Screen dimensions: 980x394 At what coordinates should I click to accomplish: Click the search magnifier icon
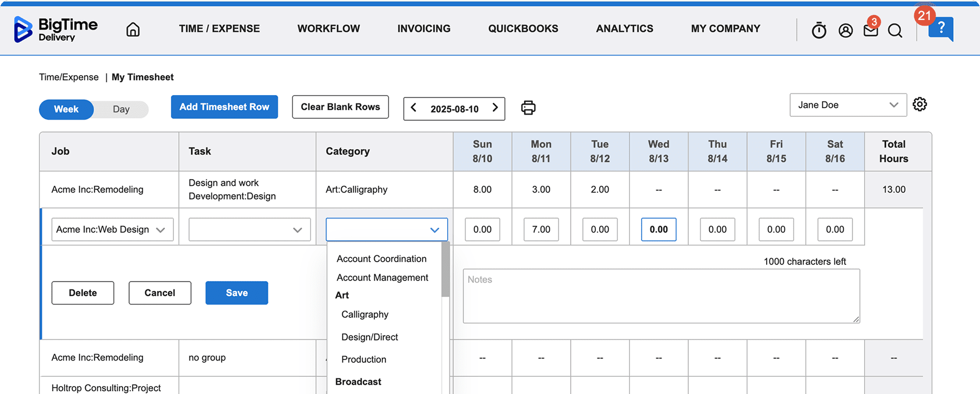coord(895,31)
